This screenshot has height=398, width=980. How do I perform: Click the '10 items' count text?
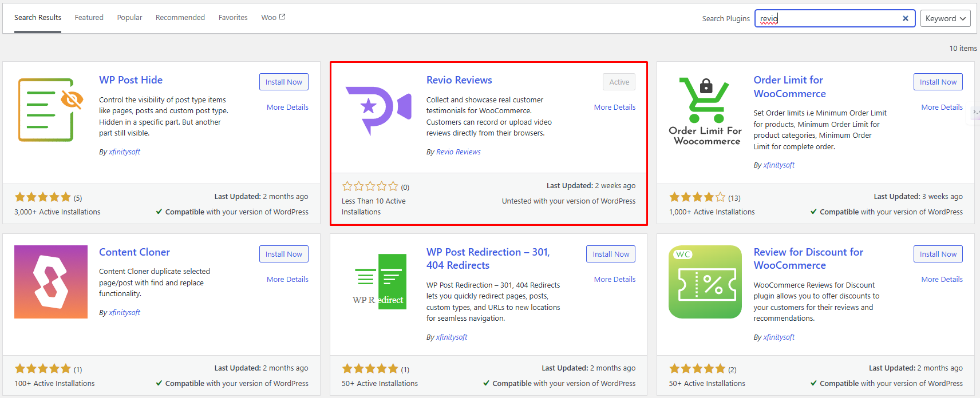(963, 48)
